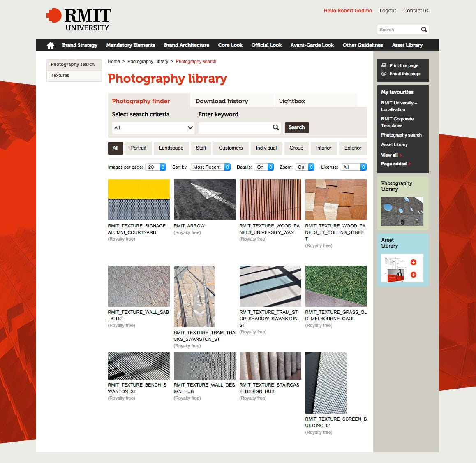This screenshot has width=476, height=463.
Task: Click the magnifier icon inside keyword field
Action: click(x=276, y=127)
